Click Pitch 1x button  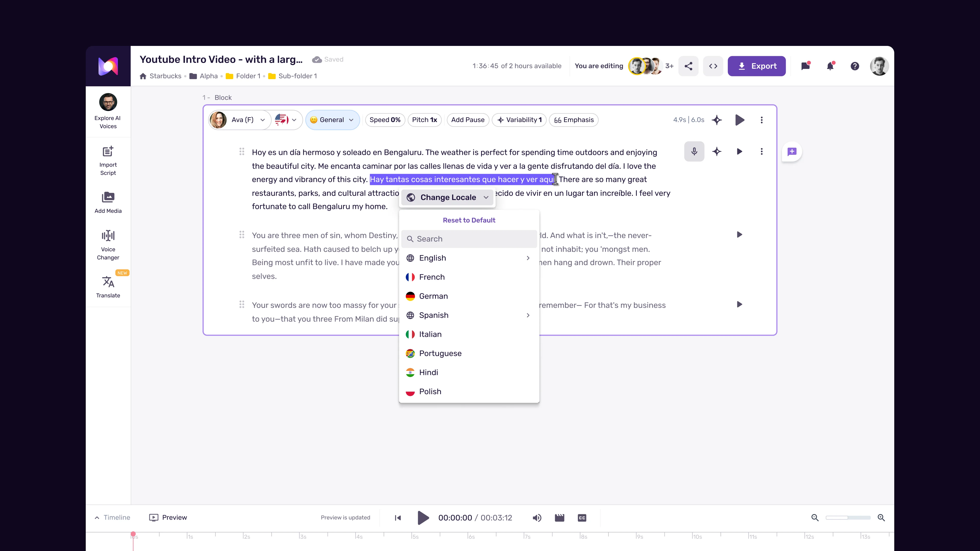[425, 120]
